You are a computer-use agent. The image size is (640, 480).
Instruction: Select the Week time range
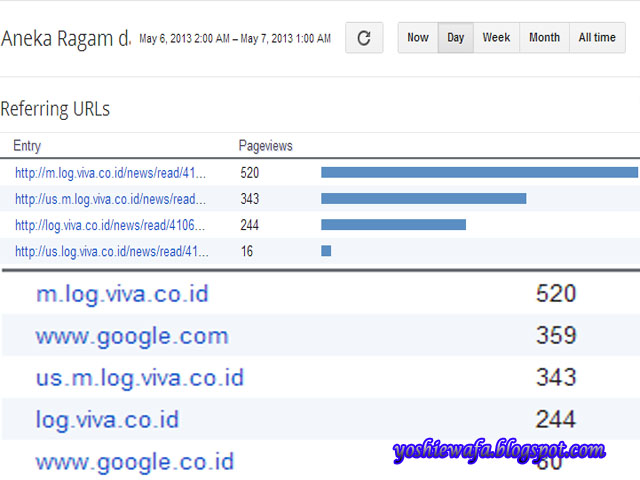pos(496,38)
